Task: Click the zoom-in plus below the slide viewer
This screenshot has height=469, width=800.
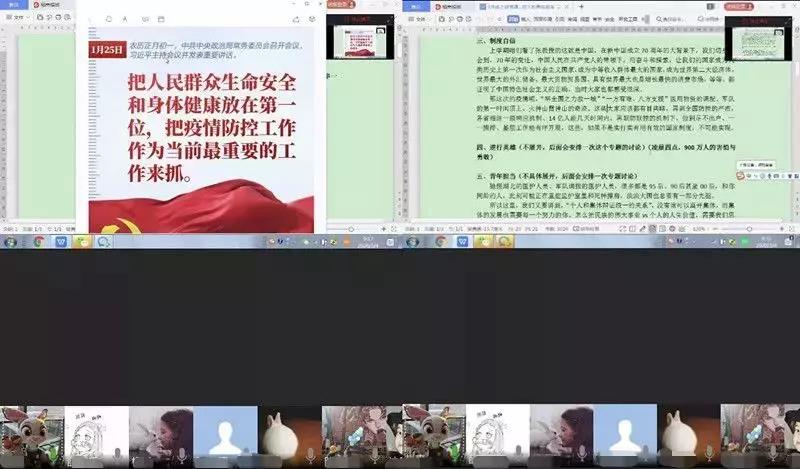Action: click(384, 229)
